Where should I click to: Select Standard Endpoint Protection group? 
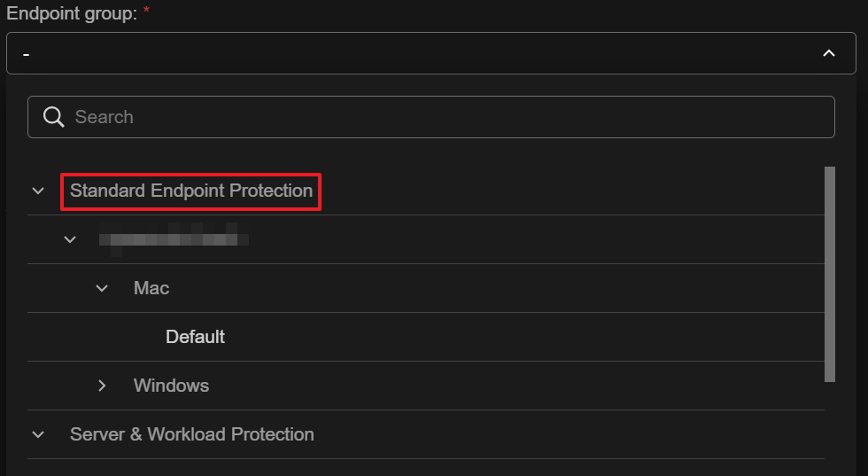(191, 191)
